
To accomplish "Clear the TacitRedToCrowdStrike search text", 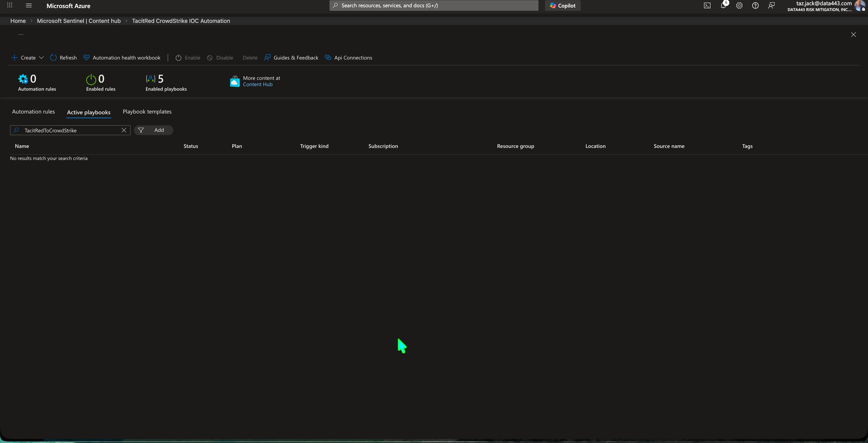I will (124, 130).
